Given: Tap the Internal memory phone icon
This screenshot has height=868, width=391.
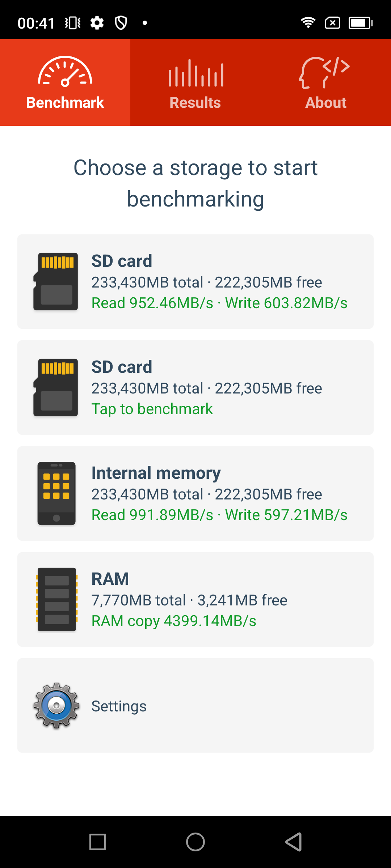Looking at the screenshot, I should pyautogui.click(x=56, y=493).
